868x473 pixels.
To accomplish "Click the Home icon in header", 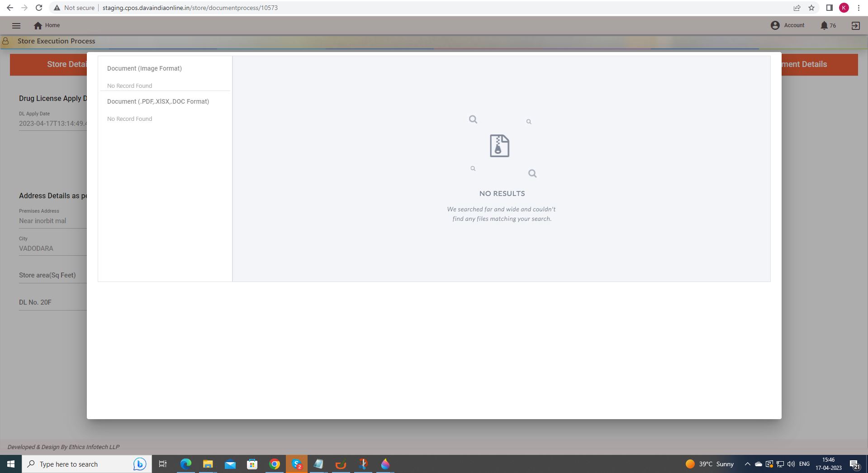I will point(38,26).
